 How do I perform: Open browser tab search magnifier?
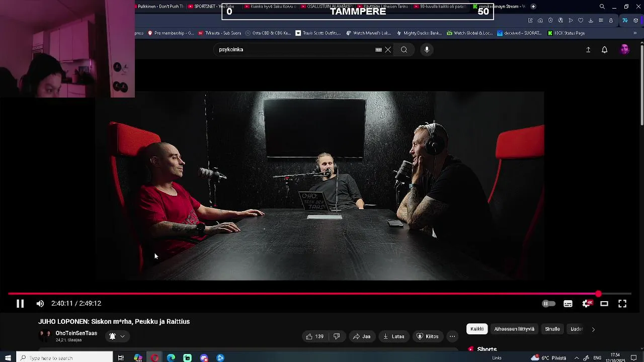pos(602,7)
